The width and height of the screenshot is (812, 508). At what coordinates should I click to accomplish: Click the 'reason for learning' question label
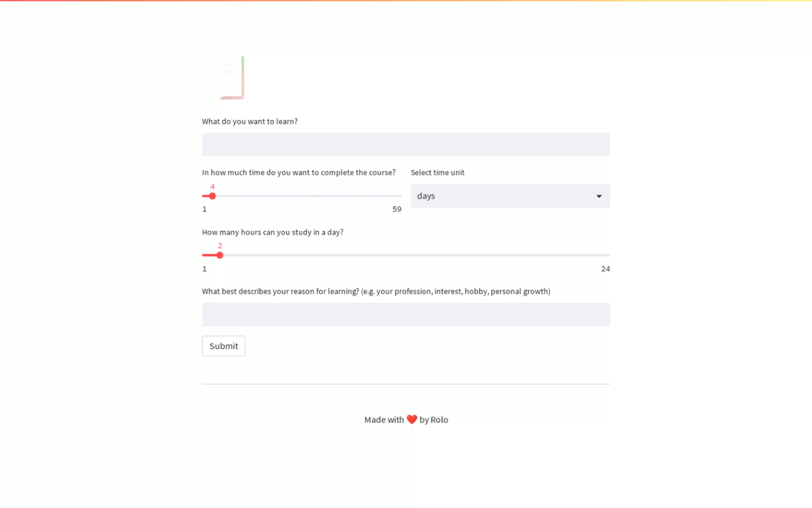pyautogui.click(x=376, y=291)
